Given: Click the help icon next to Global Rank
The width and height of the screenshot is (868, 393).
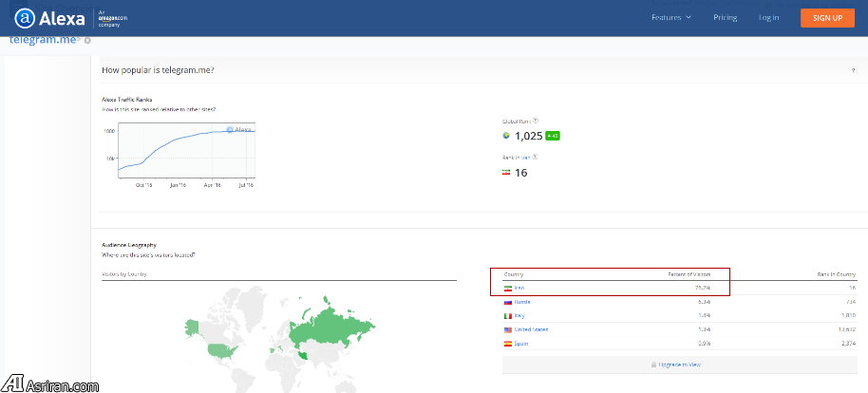Looking at the screenshot, I should coord(536,121).
